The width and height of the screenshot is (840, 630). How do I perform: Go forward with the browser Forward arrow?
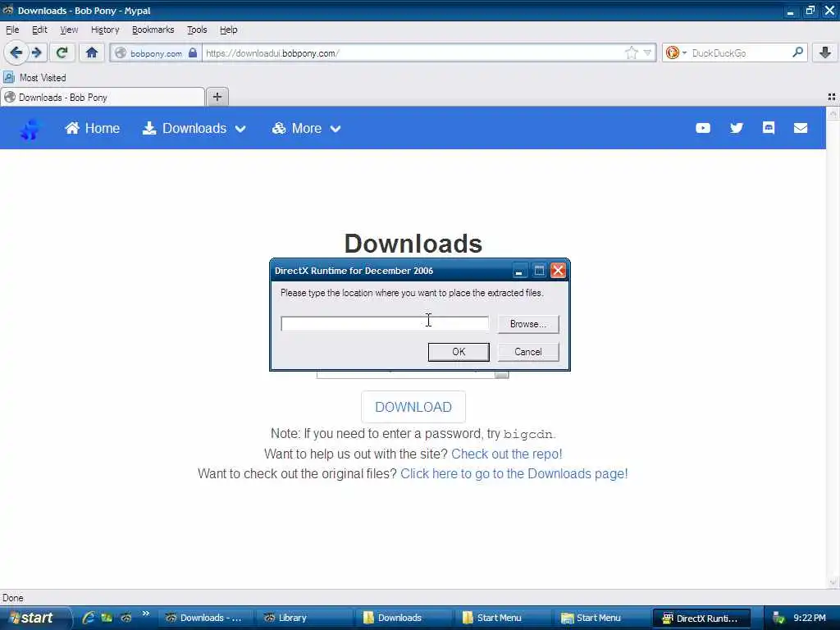point(37,52)
